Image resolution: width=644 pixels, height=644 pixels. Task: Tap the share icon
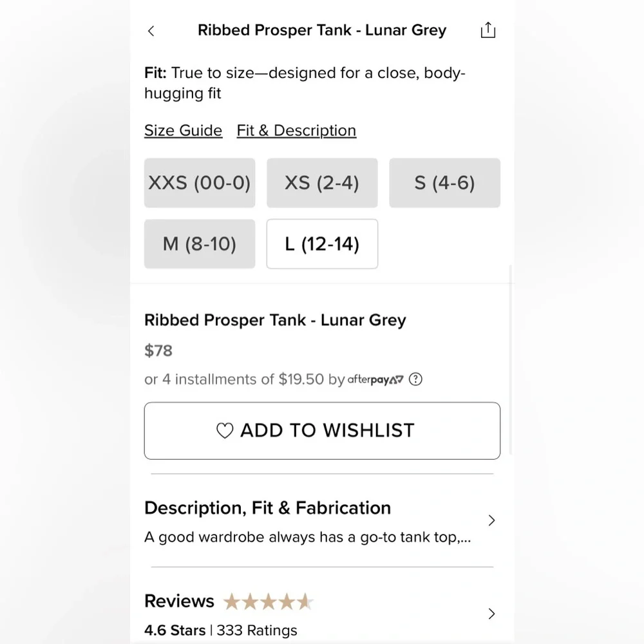488,30
